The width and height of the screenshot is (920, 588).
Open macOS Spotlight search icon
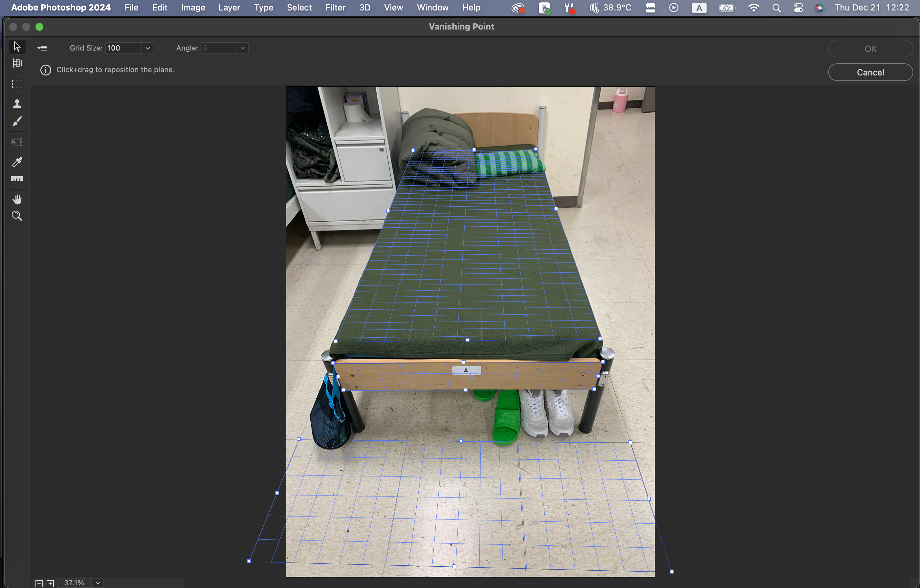coord(776,8)
